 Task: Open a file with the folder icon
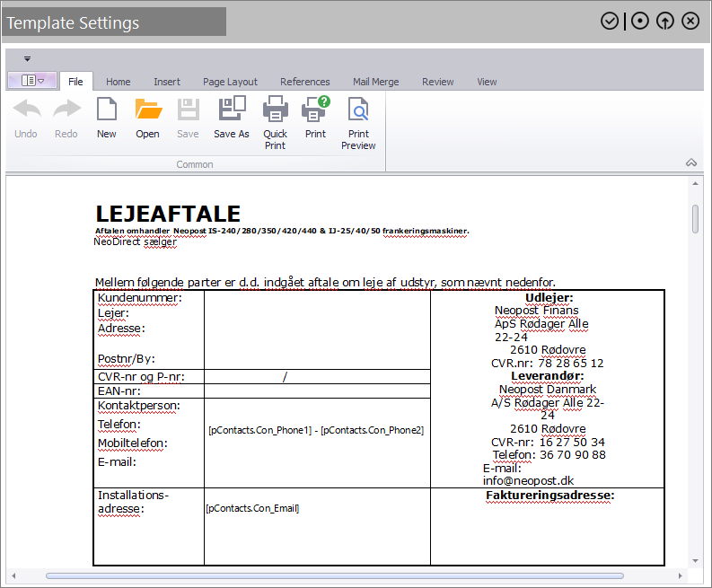(x=148, y=110)
